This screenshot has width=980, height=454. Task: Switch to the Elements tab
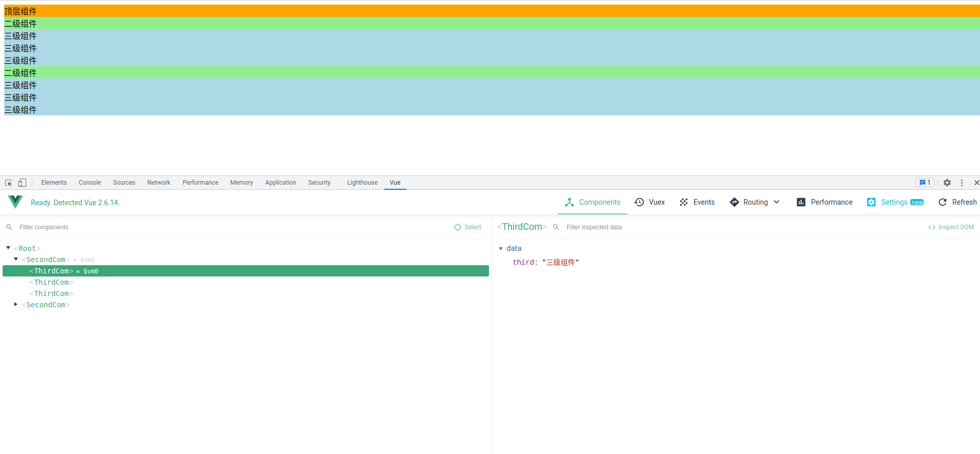[x=54, y=183]
